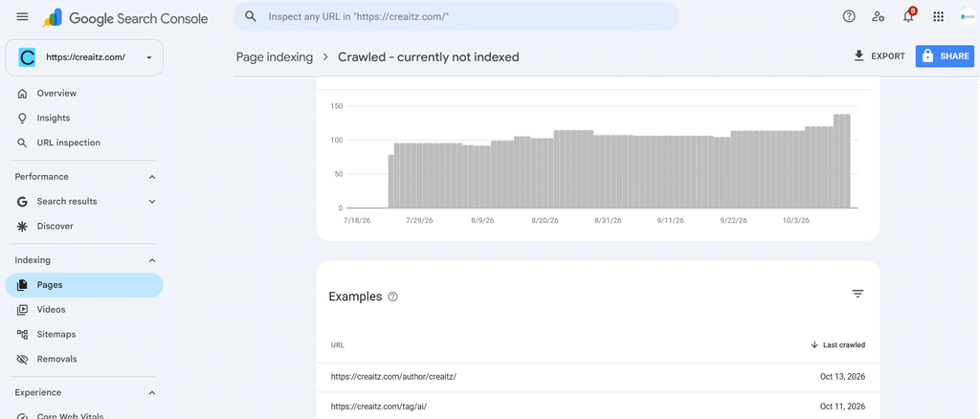Open Insights in the sidebar

(x=54, y=118)
